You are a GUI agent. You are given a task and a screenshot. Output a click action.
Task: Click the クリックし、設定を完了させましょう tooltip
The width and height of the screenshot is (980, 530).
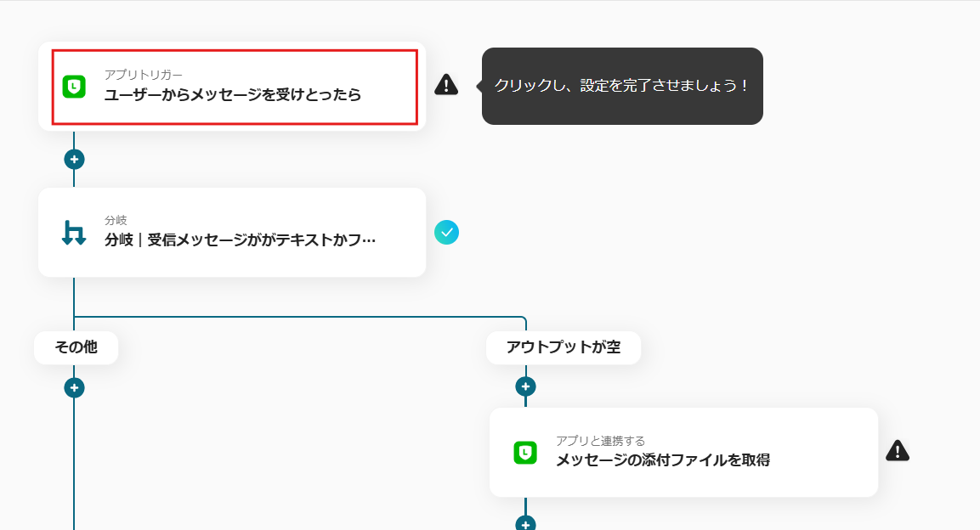click(x=621, y=86)
